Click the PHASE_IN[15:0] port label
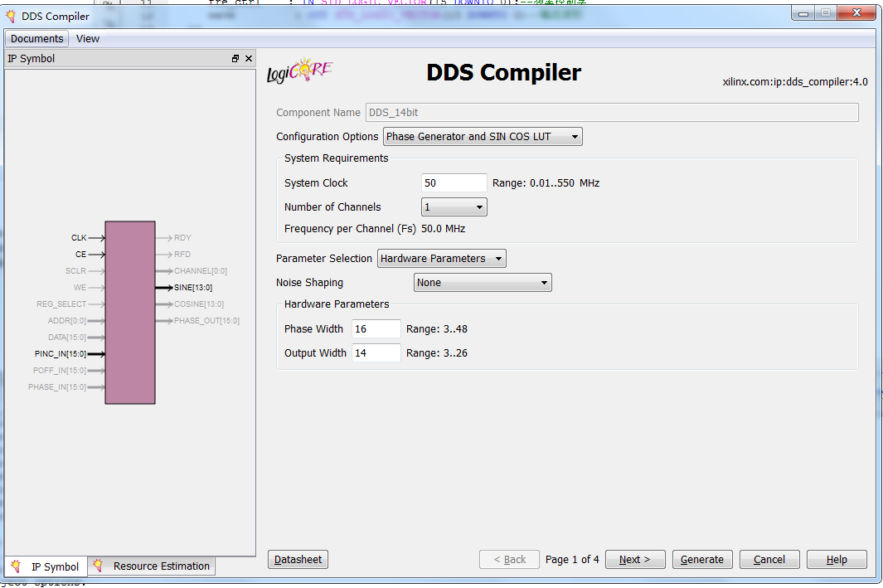The width and height of the screenshot is (883, 588). click(57, 387)
